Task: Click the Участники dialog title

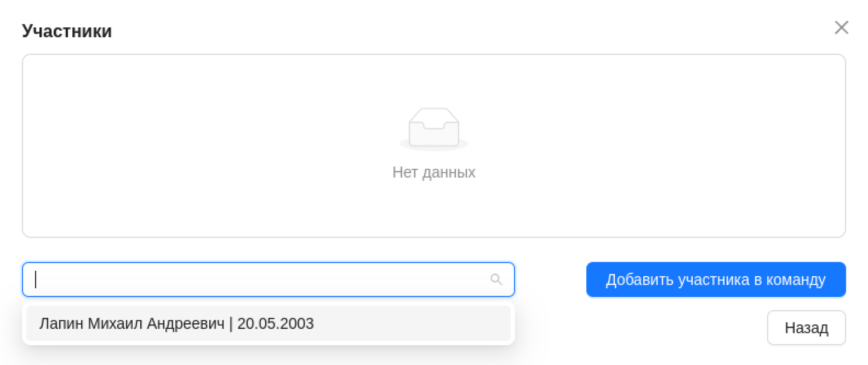Action: (x=66, y=31)
